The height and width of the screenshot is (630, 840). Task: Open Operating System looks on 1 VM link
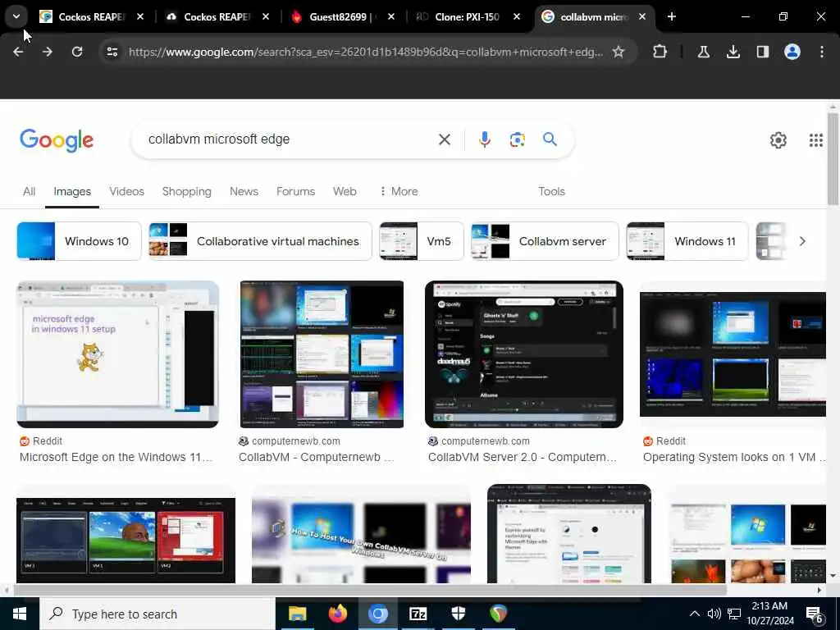click(734, 457)
